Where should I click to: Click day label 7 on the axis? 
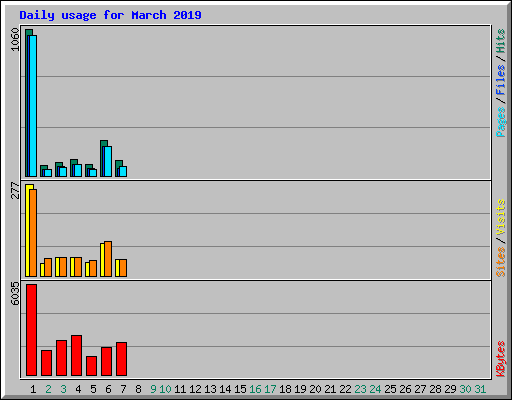click(123, 389)
